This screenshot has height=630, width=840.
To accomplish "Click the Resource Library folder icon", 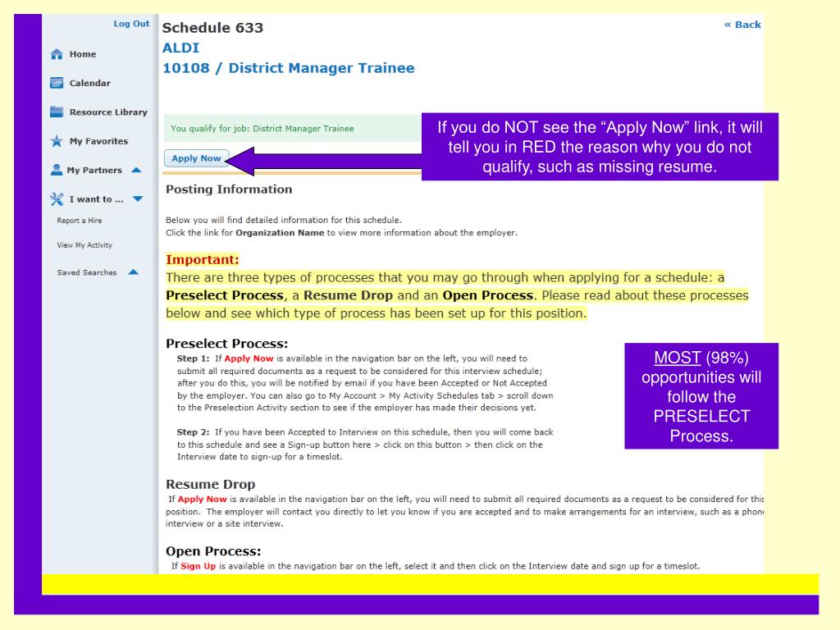I will click(x=57, y=112).
